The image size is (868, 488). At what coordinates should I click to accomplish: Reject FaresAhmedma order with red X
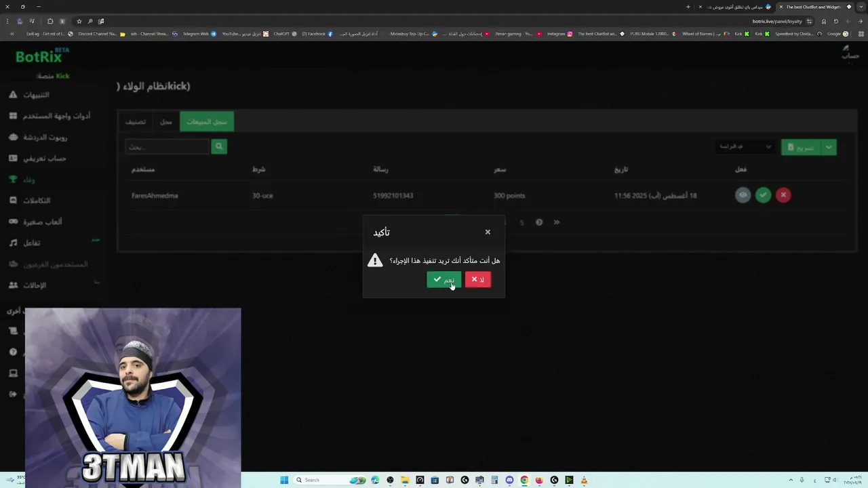point(783,195)
